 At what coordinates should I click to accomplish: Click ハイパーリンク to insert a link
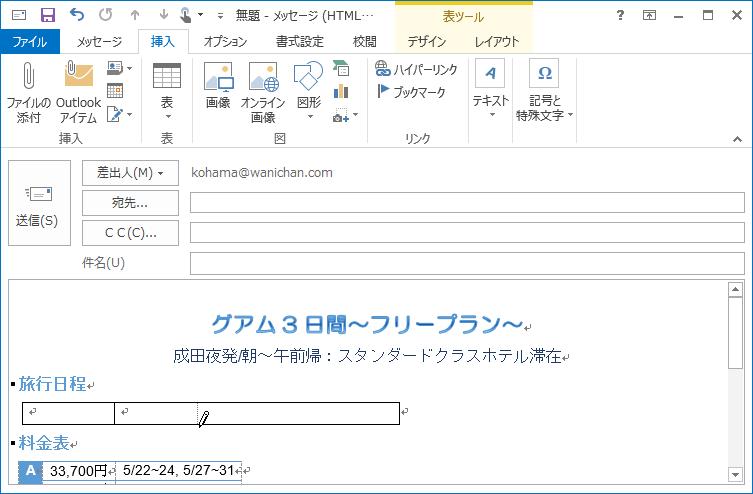point(416,69)
